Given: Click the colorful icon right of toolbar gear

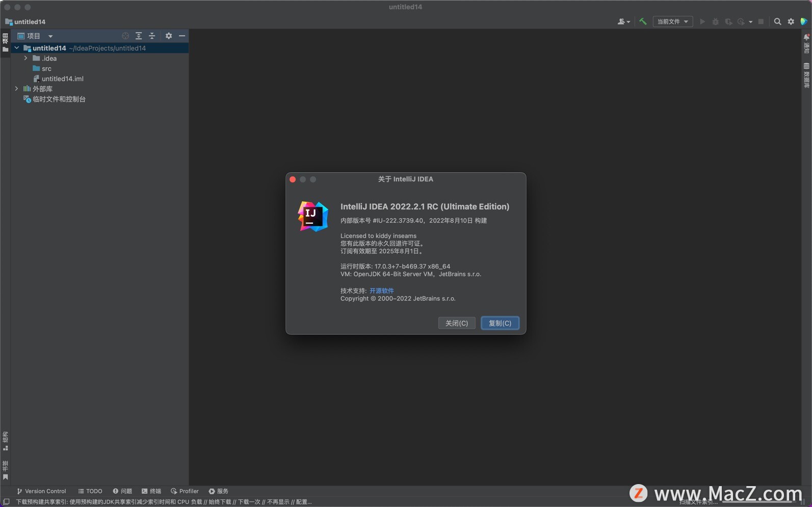Looking at the screenshot, I should tap(804, 21).
